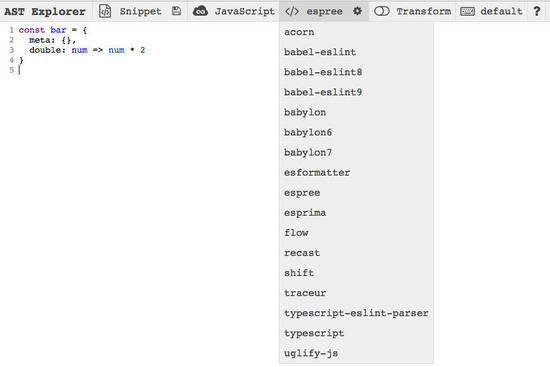Screen dimensions: 550x367
Task: Click the AST Explorer title
Action: (45, 11)
